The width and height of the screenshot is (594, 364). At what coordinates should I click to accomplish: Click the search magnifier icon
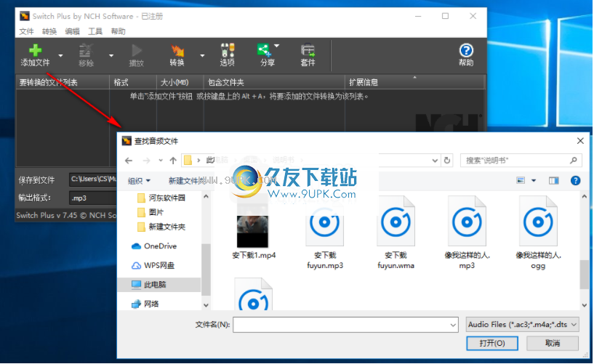tap(574, 161)
